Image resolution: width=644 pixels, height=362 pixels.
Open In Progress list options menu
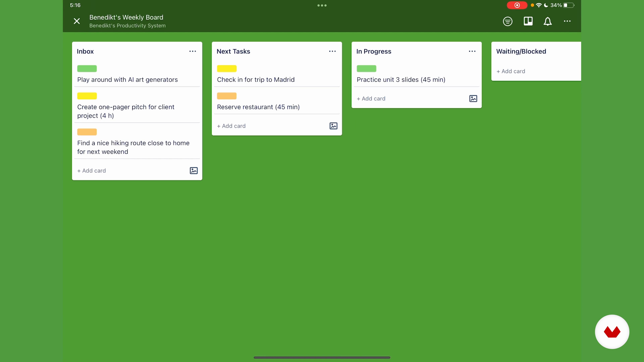(472, 51)
